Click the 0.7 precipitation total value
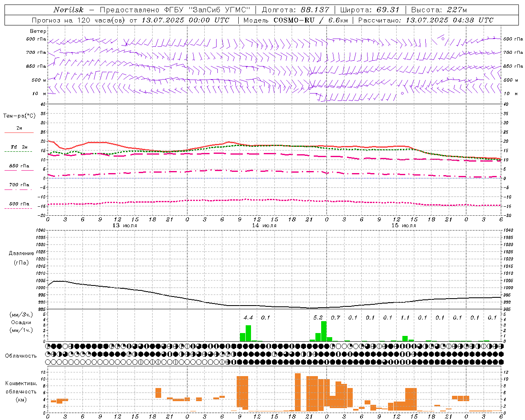The image size is (525, 420). (336, 317)
